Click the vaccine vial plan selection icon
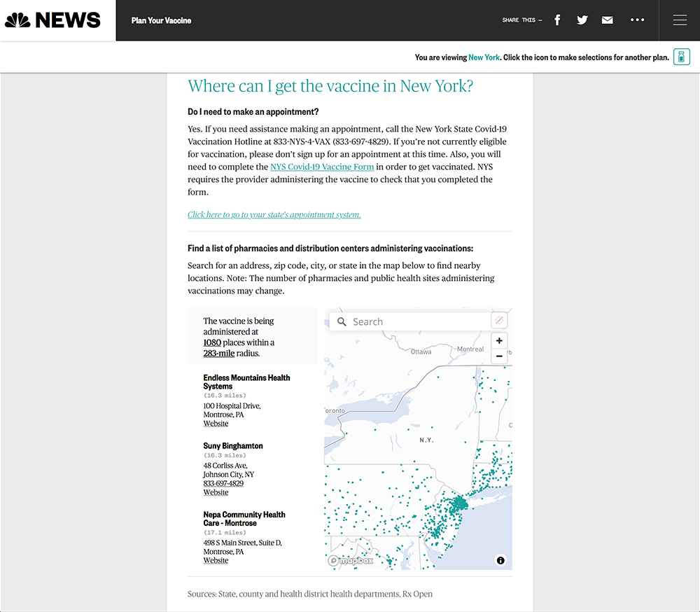The height and width of the screenshot is (612, 700). click(x=681, y=57)
